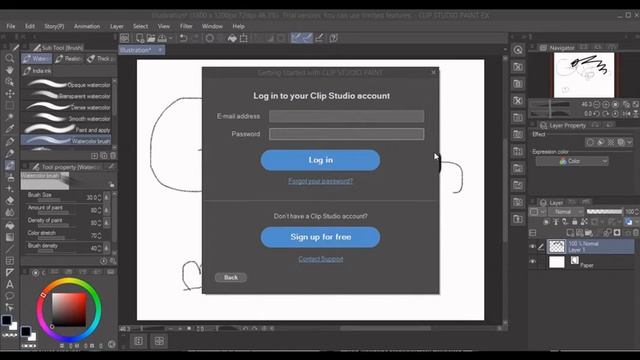Expand Layer Property effect options arrow
640x360 pixels.
(x=629, y=142)
